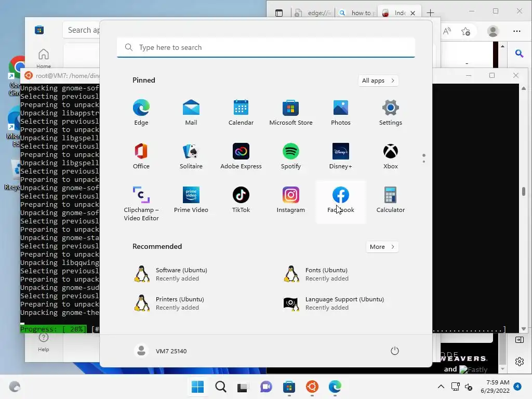Open the Calculator app
The width and height of the screenshot is (532, 399).
click(x=391, y=200)
